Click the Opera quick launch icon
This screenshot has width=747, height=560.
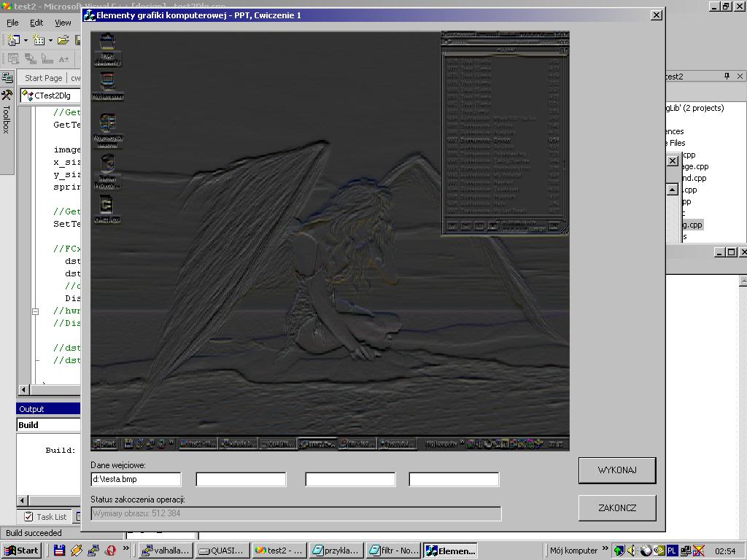pos(111,551)
